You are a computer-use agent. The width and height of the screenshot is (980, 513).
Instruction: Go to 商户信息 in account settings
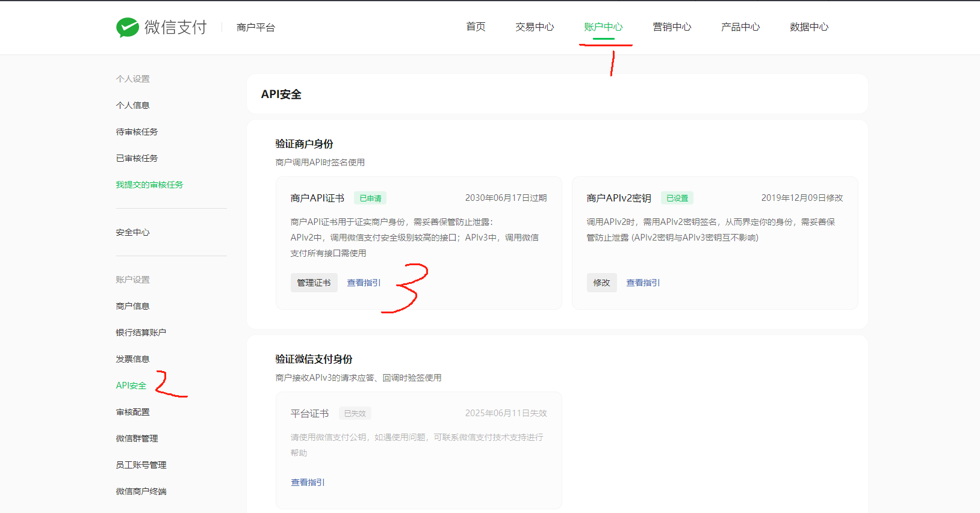[x=132, y=306]
